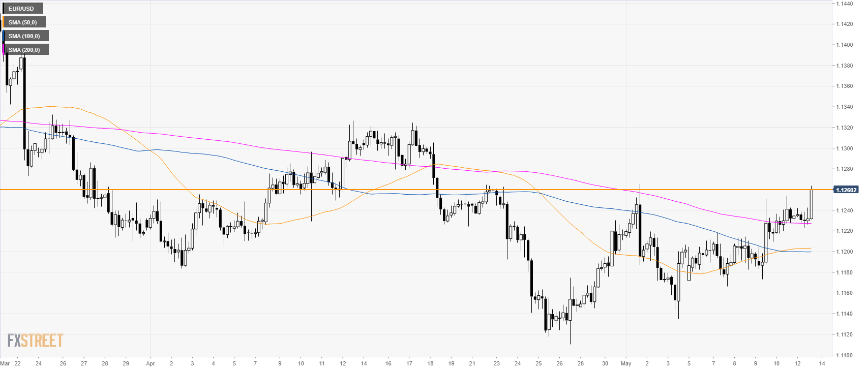Click the 1.1340 price axis label
This screenshot has height=370, width=868.
point(845,107)
